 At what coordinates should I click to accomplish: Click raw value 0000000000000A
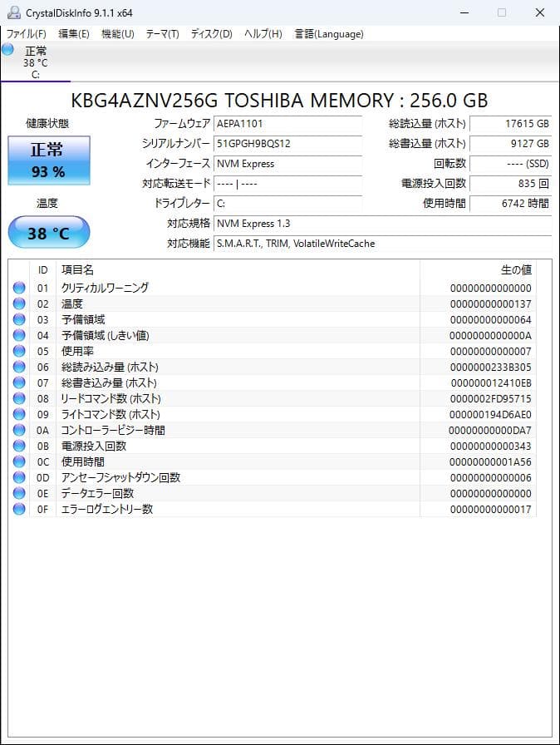coord(491,335)
